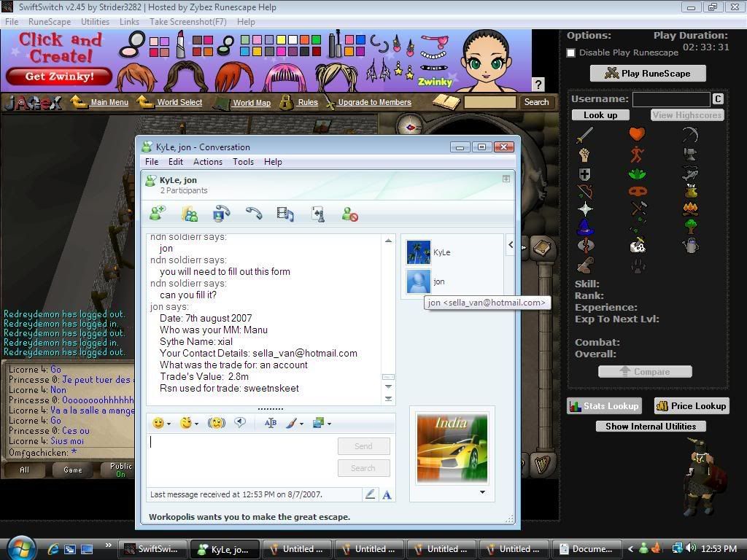Click the phone call handset icon

click(254, 213)
